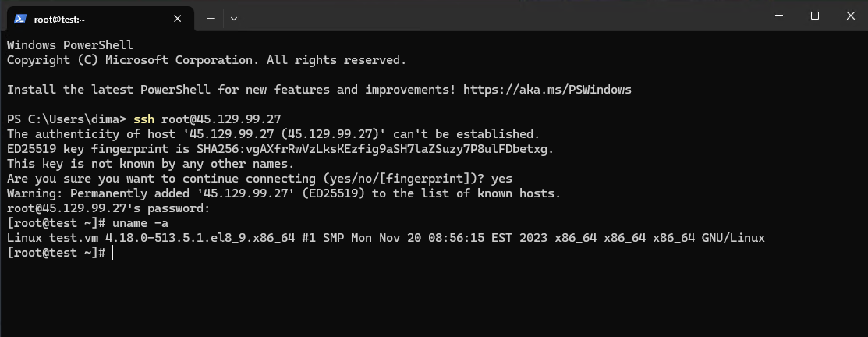
Task: Close the Windows Terminal window
Action: click(x=850, y=16)
